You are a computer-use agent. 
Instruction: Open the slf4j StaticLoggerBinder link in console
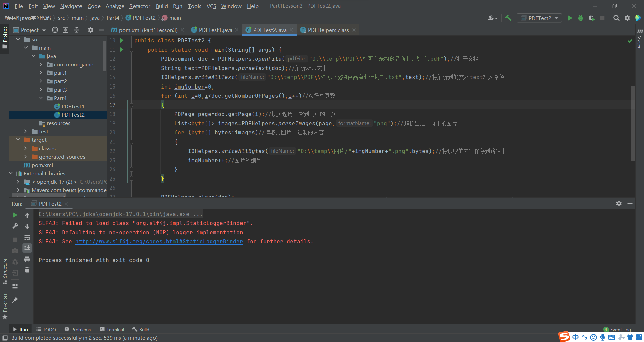pyautogui.click(x=159, y=241)
